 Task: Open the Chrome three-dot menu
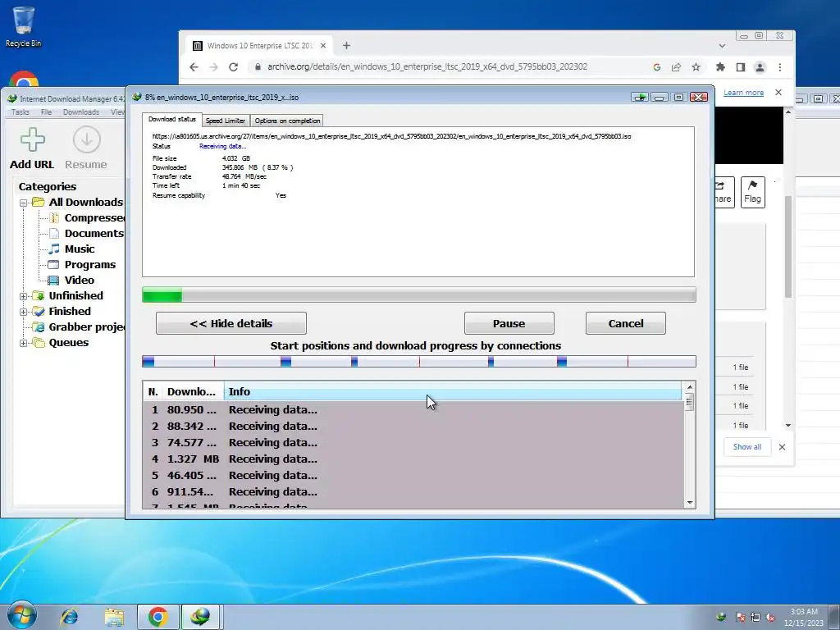point(780,67)
